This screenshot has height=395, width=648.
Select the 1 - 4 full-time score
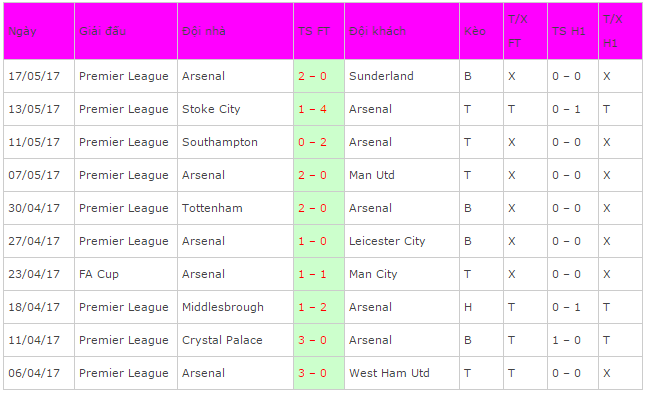point(312,109)
